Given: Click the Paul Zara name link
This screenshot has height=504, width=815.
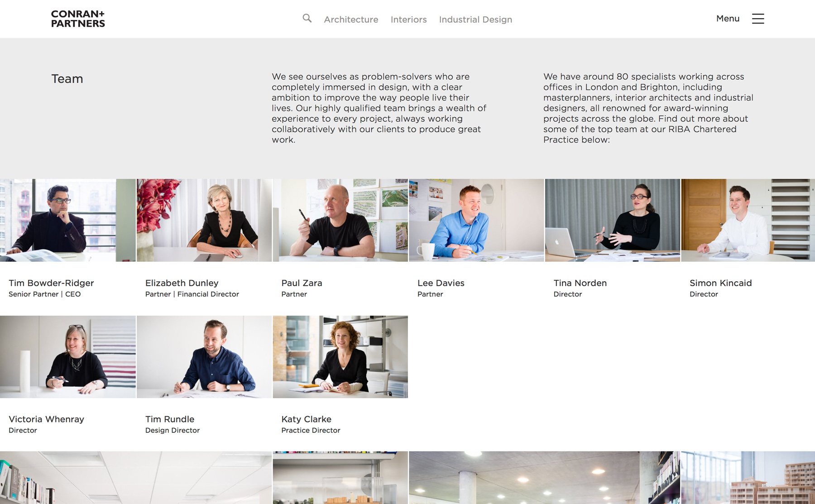Looking at the screenshot, I should point(302,283).
